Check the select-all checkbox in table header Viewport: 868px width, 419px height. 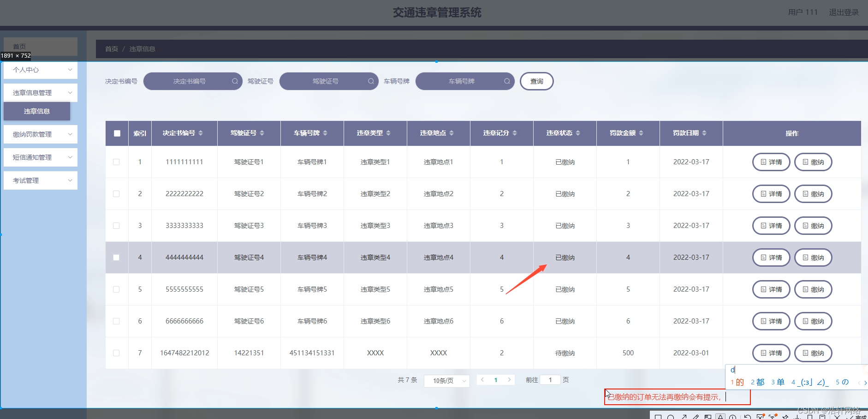coord(117,133)
